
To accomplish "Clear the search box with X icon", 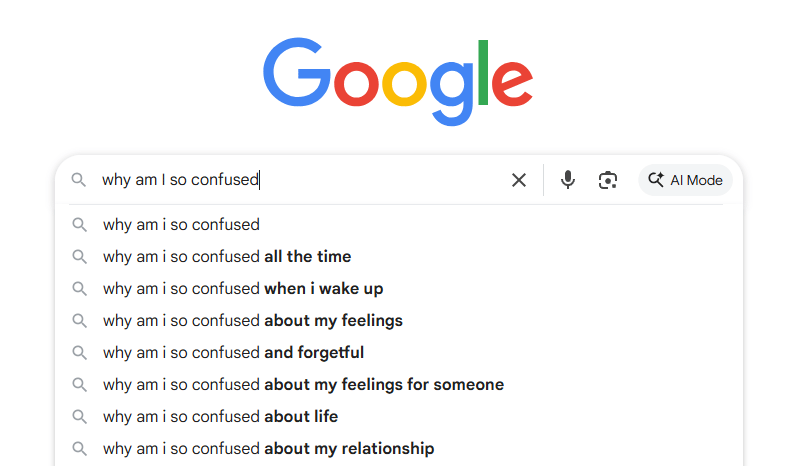I will point(519,180).
